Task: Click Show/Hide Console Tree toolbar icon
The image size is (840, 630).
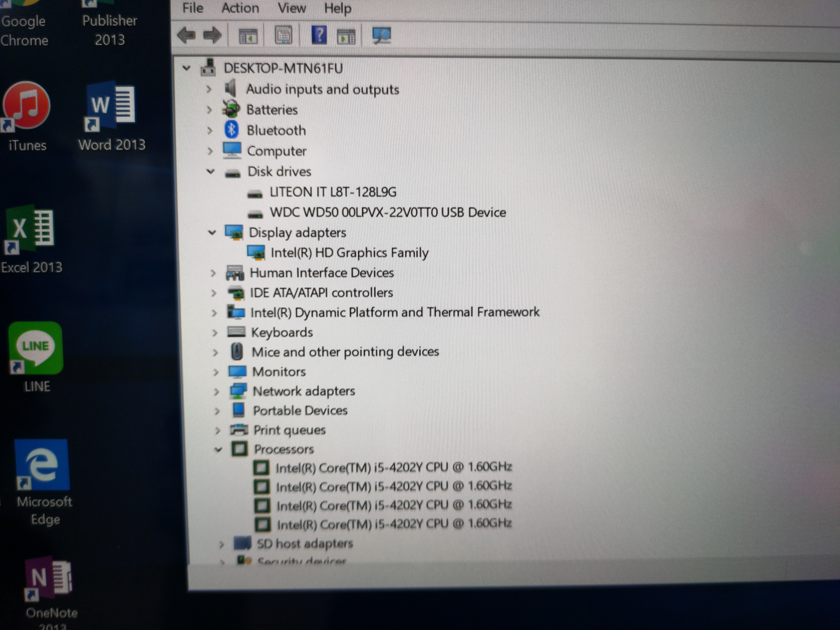Action: (x=248, y=36)
